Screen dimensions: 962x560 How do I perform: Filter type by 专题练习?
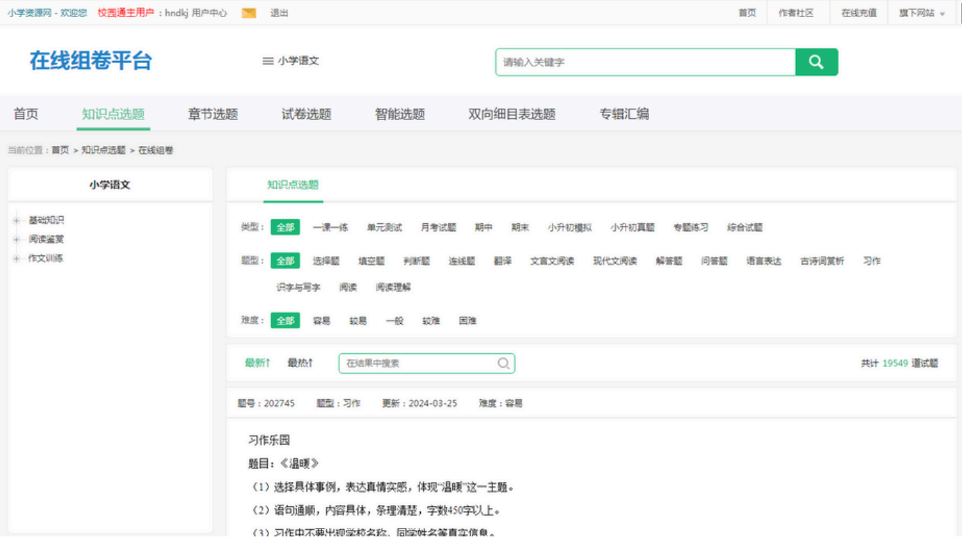tap(691, 227)
